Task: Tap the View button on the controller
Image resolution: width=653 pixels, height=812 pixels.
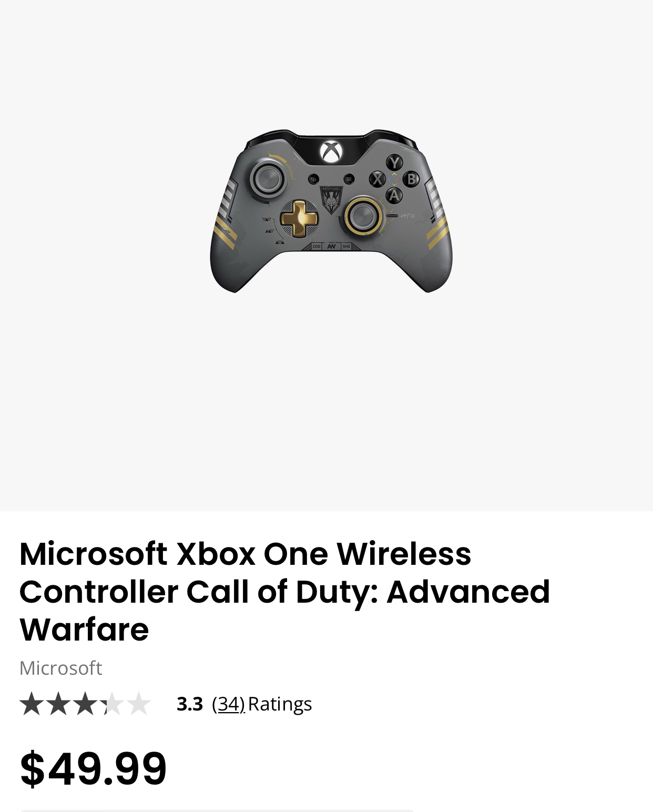Action: point(313,179)
